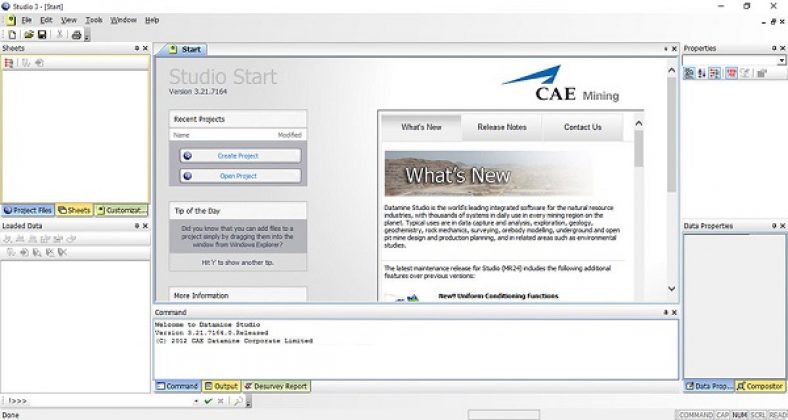Switch to the Project Files tab
Viewport: 788px width, 420px height.
(28, 210)
